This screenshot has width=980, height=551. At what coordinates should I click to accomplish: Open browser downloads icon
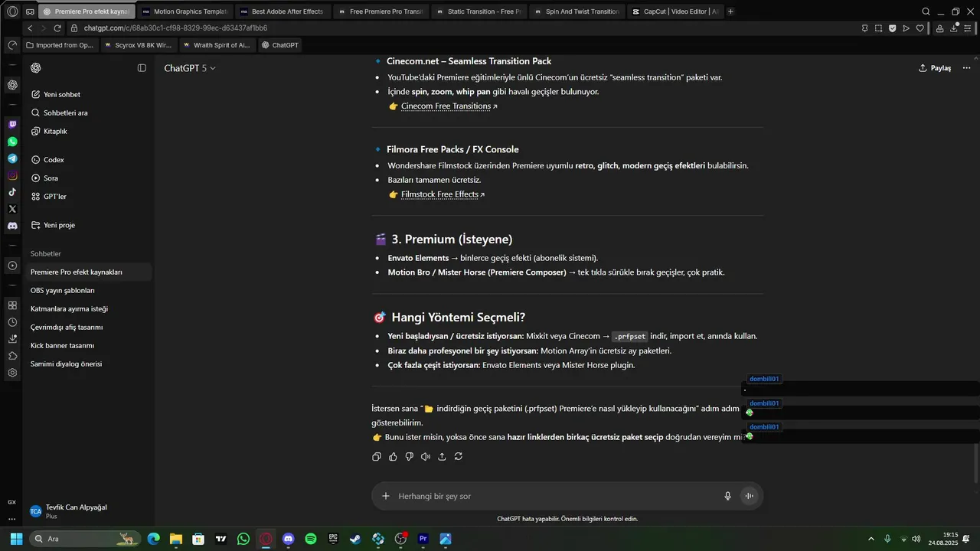click(x=955, y=28)
